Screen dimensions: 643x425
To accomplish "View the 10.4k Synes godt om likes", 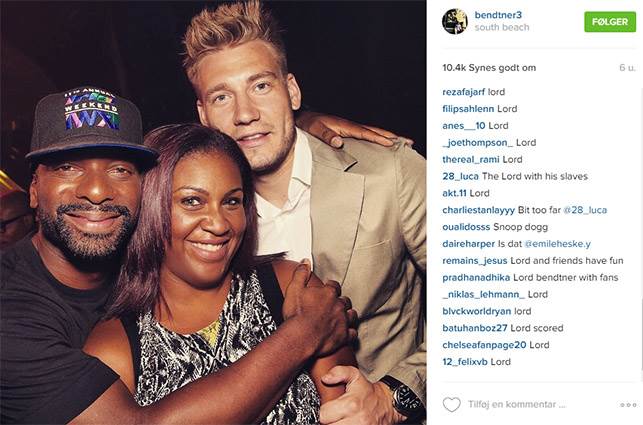I will tap(489, 68).
